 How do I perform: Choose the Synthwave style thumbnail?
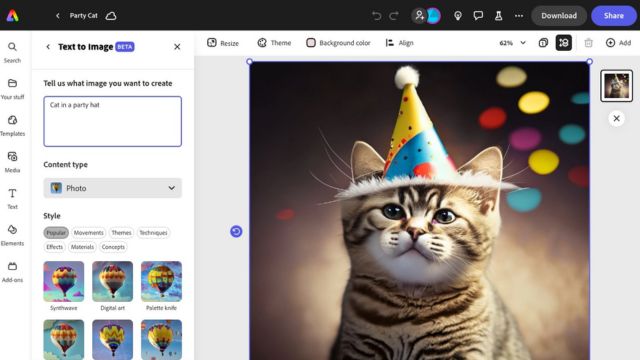64,281
